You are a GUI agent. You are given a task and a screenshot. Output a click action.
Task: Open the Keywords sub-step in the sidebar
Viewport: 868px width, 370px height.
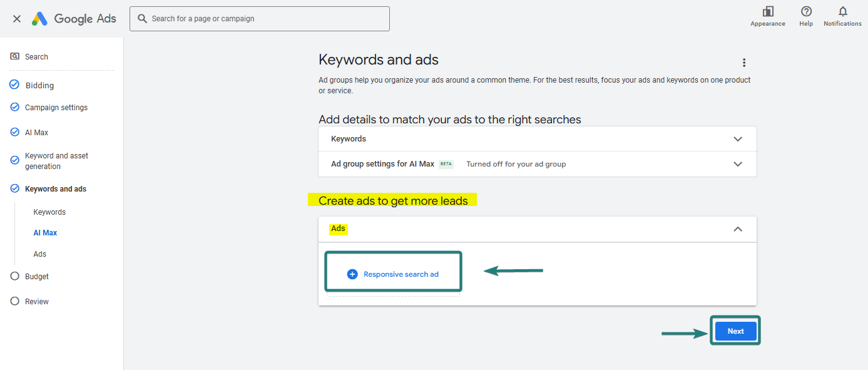[x=49, y=212]
